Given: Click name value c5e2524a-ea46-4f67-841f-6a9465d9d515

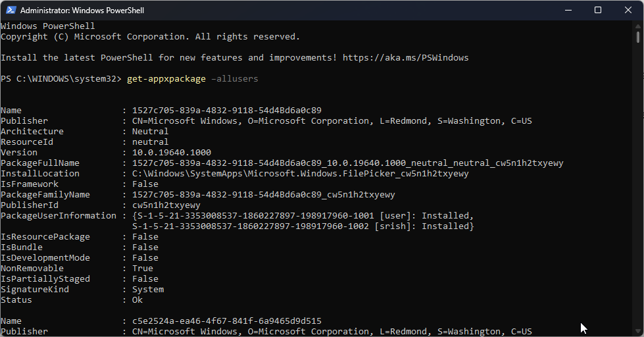Looking at the screenshot, I should click(227, 321).
